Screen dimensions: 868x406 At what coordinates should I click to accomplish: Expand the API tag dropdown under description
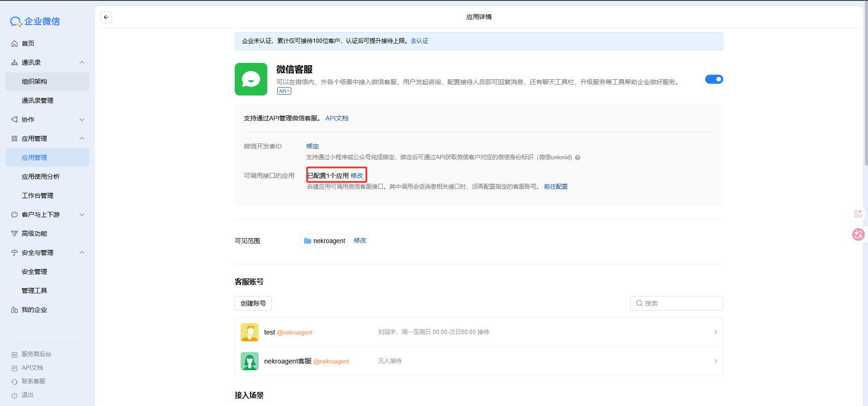pyautogui.click(x=284, y=91)
